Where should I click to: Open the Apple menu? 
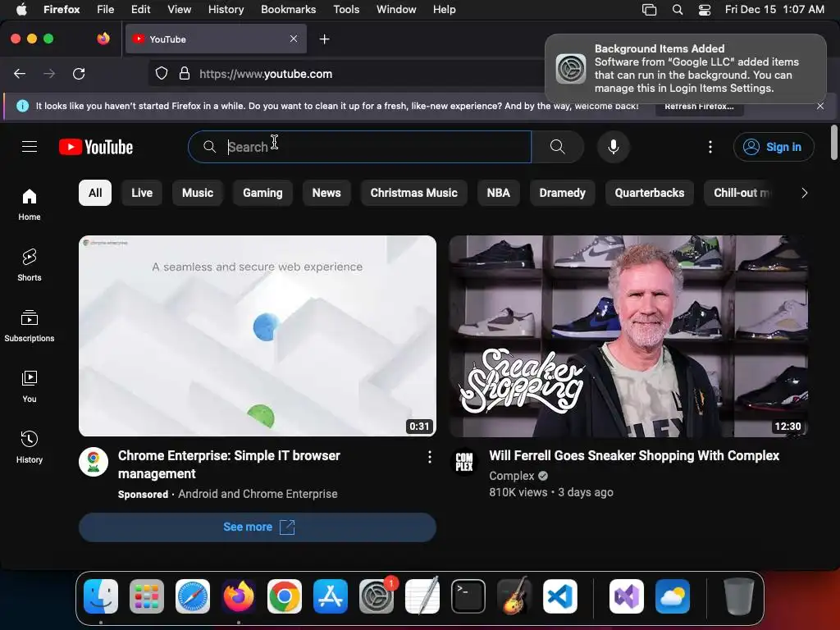coord(21,10)
